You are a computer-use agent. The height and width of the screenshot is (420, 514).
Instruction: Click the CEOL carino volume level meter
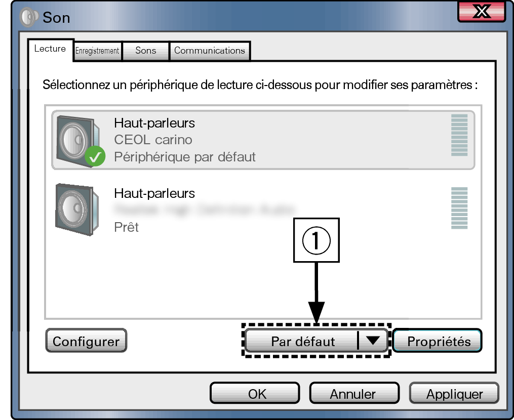[459, 135]
